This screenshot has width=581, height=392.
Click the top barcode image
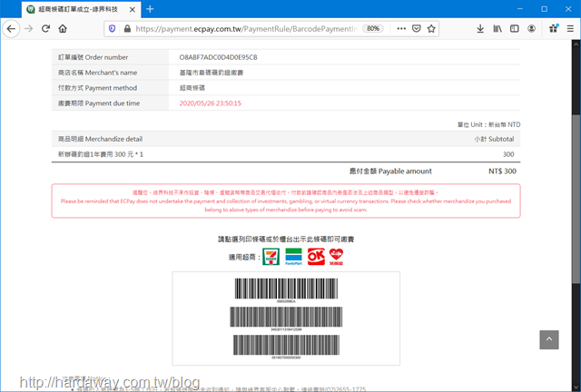286,290
